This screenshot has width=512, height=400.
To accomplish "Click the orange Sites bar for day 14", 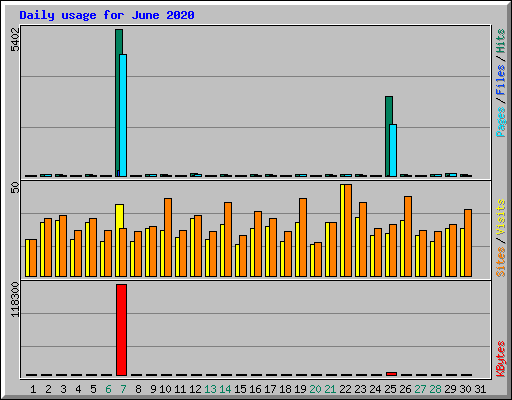I will [x=228, y=239].
